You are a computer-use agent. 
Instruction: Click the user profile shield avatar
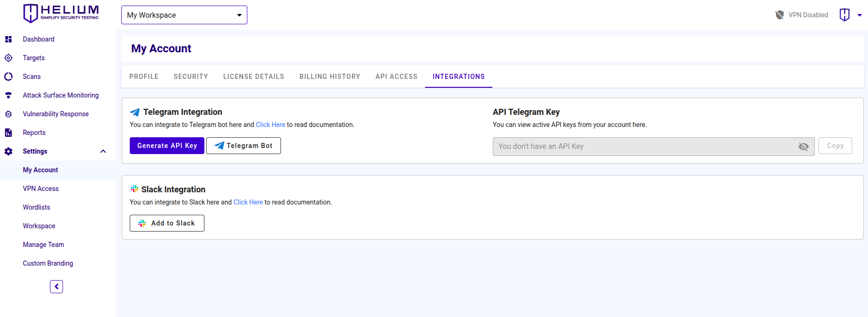point(845,15)
